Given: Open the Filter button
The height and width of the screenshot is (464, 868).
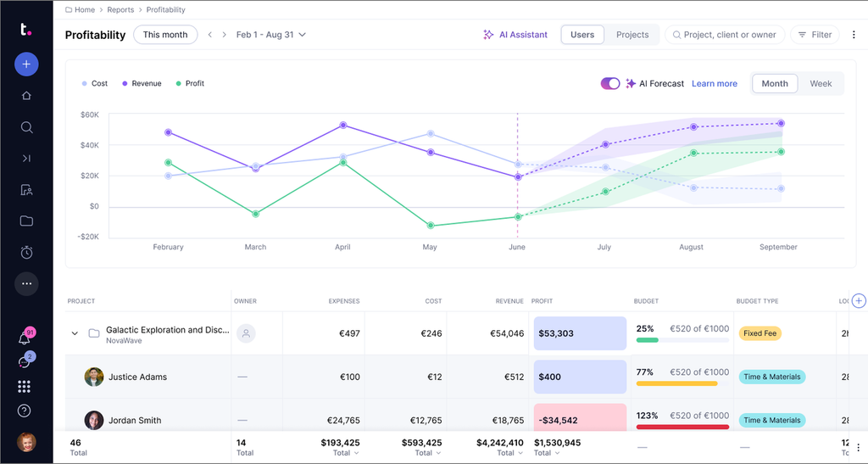Looking at the screenshot, I should click(815, 34).
